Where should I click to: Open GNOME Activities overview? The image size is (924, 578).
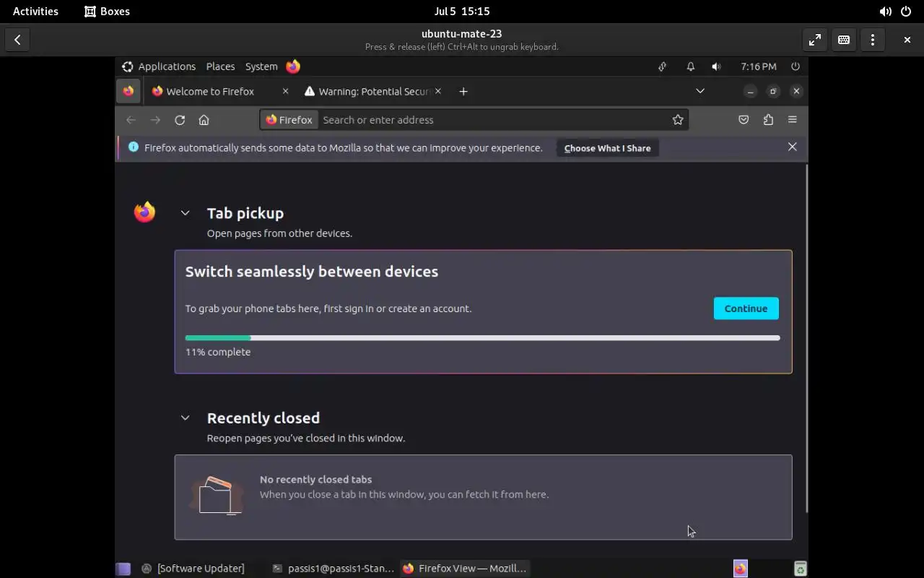point(35,11)
